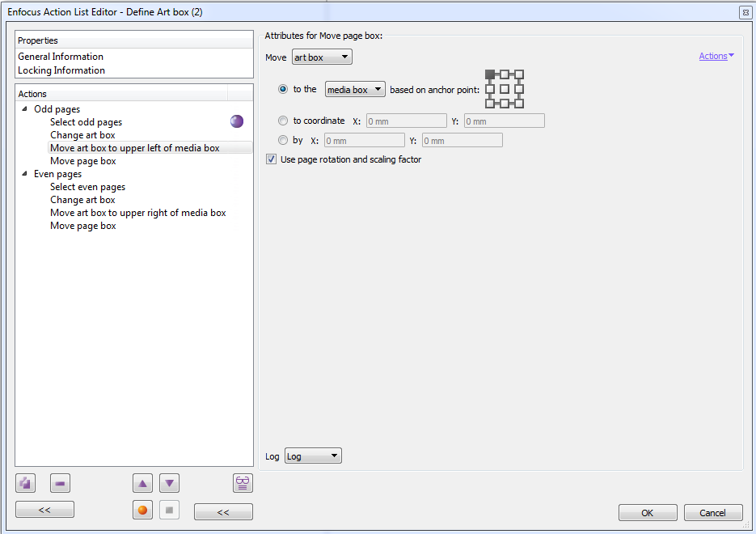Screen dimensions: 756x534
Task: Select bottom-right anchor point
Action: (519, 104)
